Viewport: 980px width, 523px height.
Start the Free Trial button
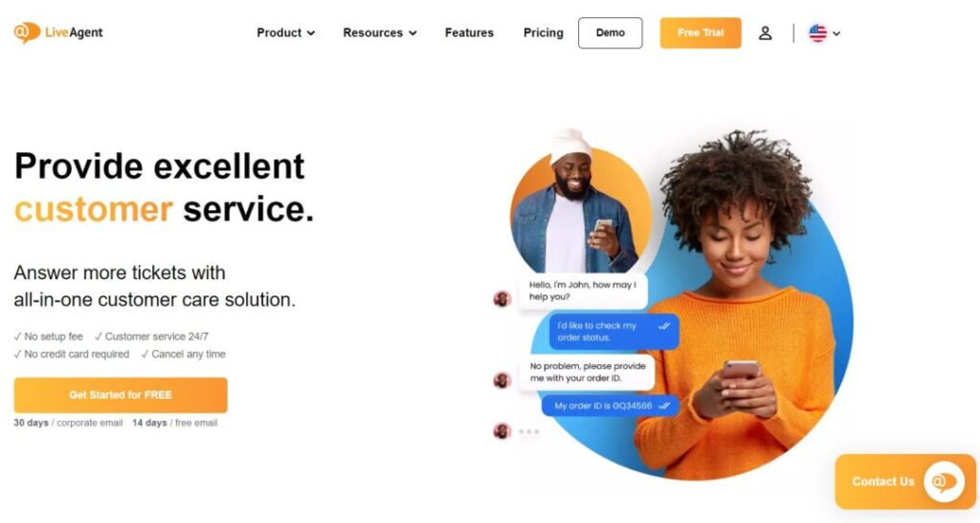(701, 33)
